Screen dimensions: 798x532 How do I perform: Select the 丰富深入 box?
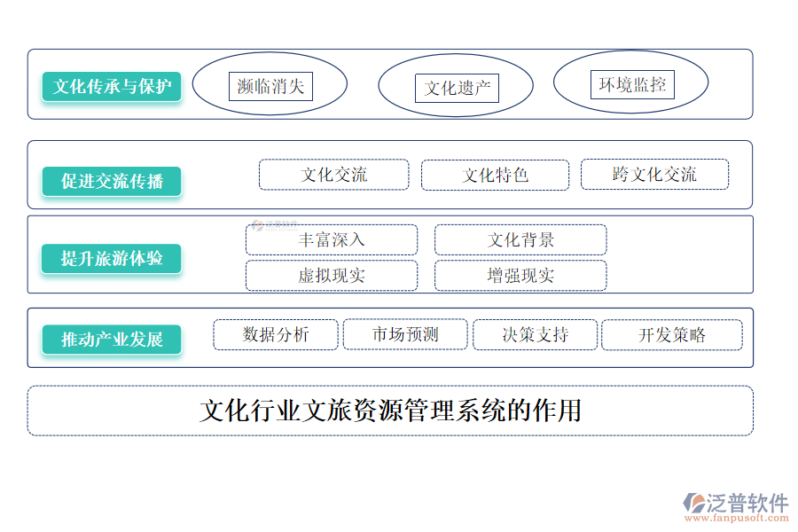[332, 240]
